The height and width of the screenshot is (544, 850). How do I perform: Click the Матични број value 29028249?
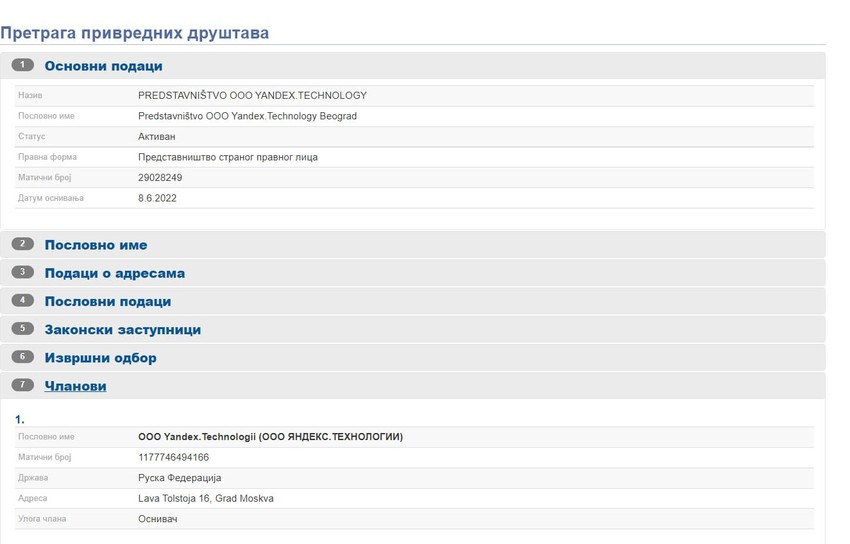click(160, 178)
